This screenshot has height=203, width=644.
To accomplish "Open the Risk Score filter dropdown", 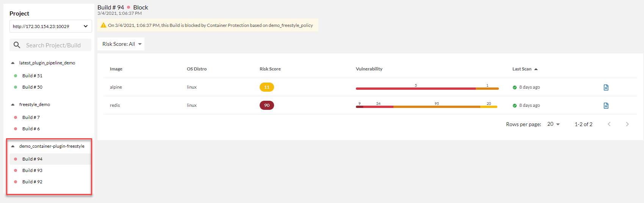I will [x=121, y=44].
